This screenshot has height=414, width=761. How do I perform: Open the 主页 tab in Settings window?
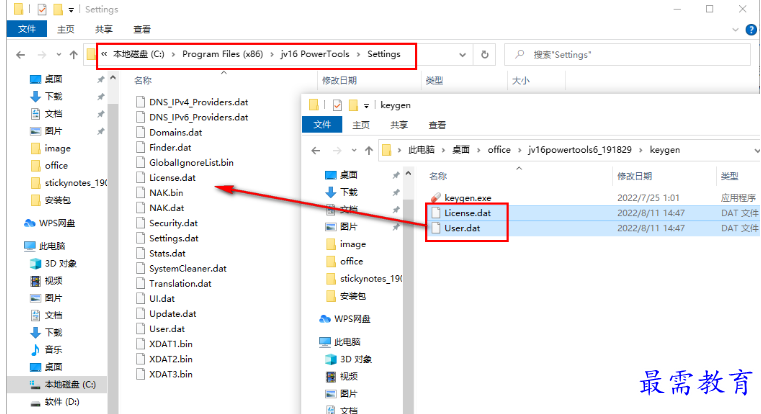tap(66, 29)
